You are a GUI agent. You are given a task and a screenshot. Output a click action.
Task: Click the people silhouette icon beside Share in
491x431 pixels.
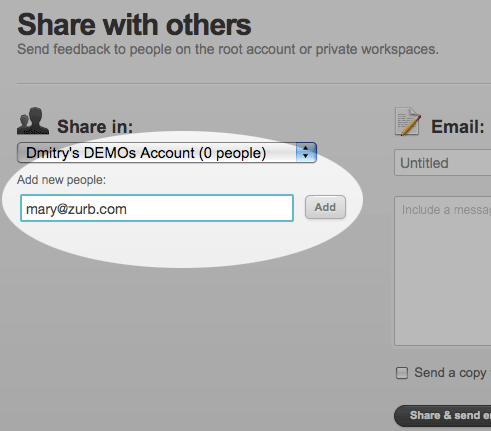[33, 121]
